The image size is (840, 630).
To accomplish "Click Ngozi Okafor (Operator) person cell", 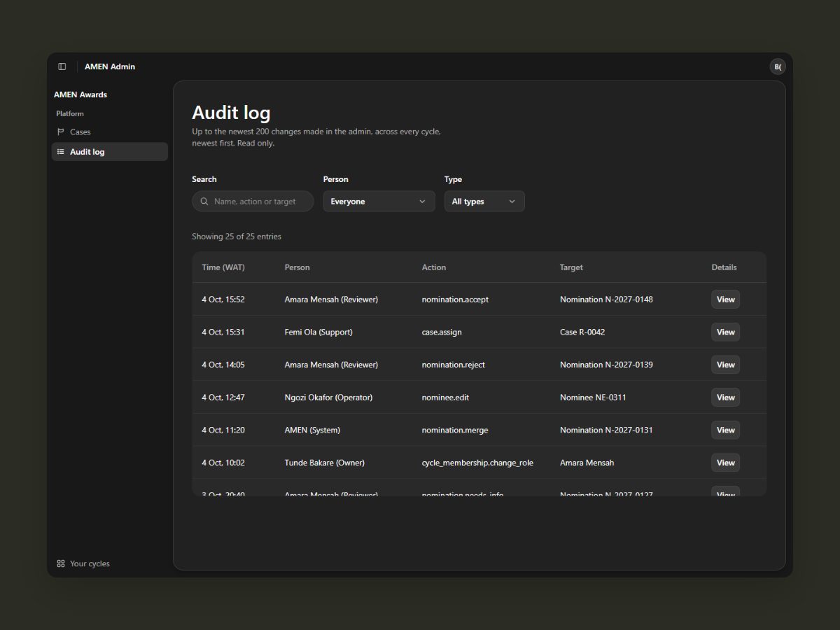I will click(328, 398).
